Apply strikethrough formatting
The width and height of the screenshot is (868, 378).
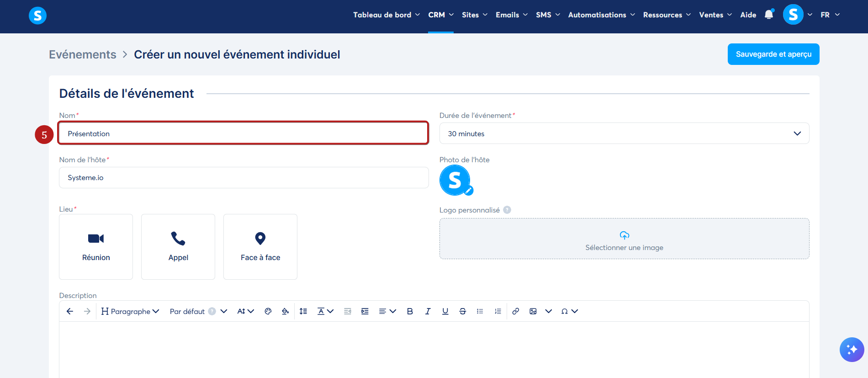coord(462,311)
